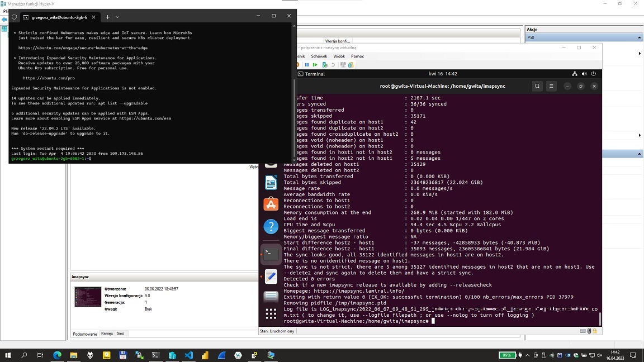Switch to the Pamięć tab

[x=107, y=334]
